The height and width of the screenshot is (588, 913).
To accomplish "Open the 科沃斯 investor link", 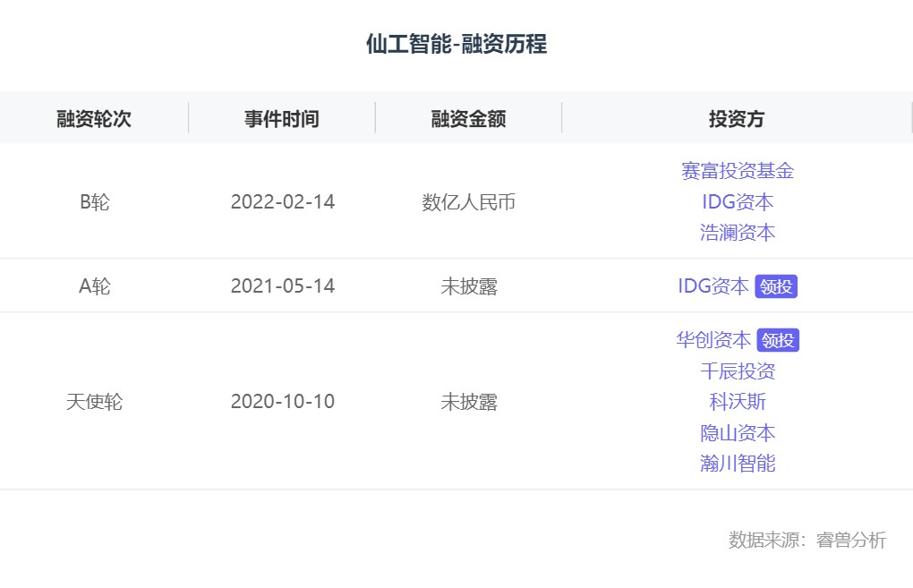I will click(x=737, y=402).
